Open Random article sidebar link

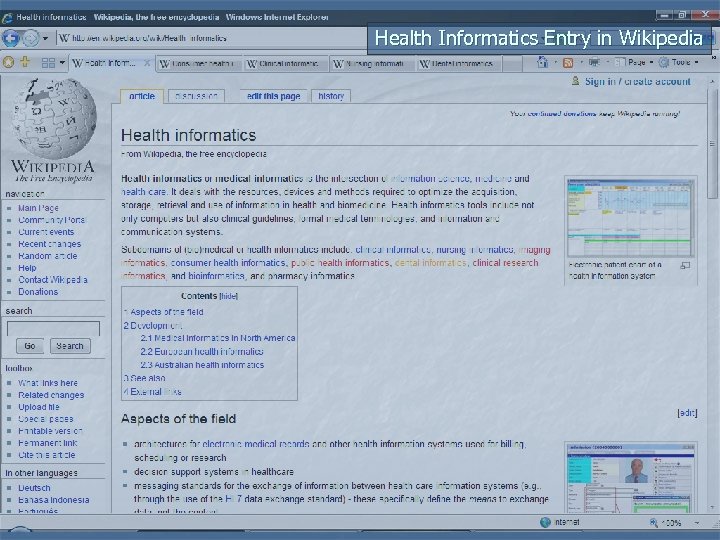click(48, 256)
